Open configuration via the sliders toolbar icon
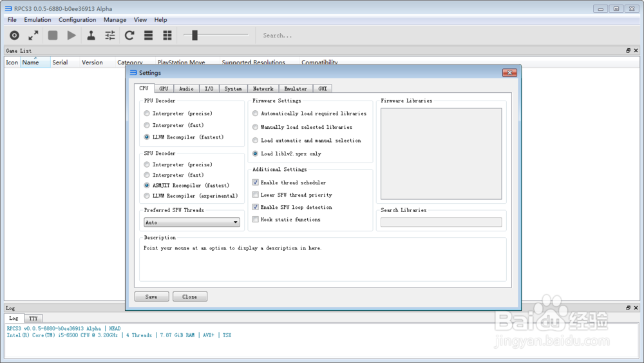 (110, 35)
